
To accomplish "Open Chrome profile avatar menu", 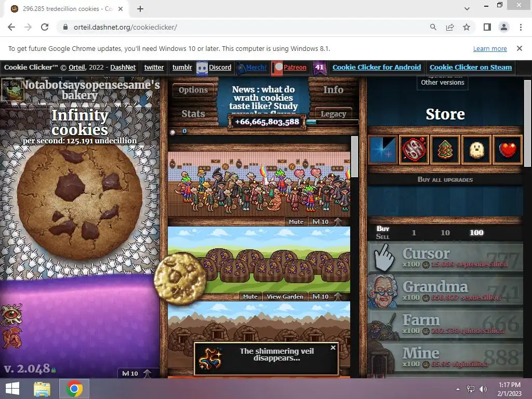I will point(504,27).
